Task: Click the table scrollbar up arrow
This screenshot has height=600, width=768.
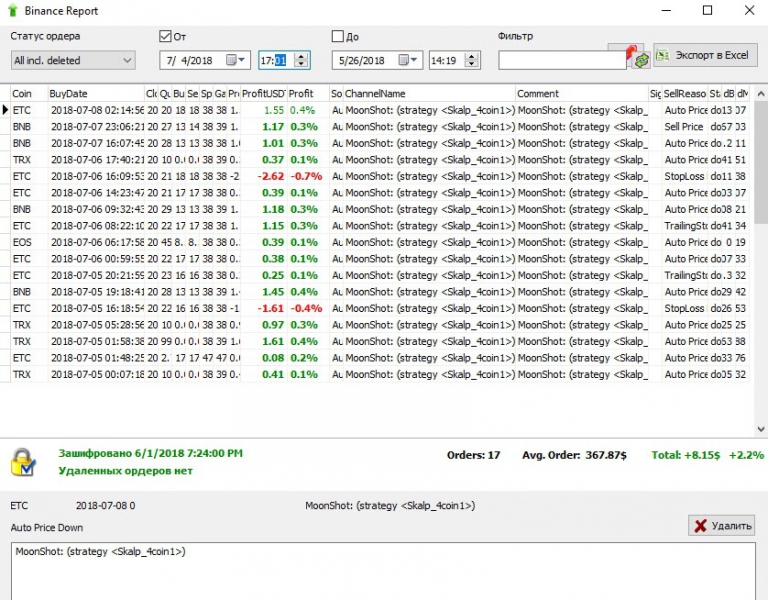Action: point(761,94)
